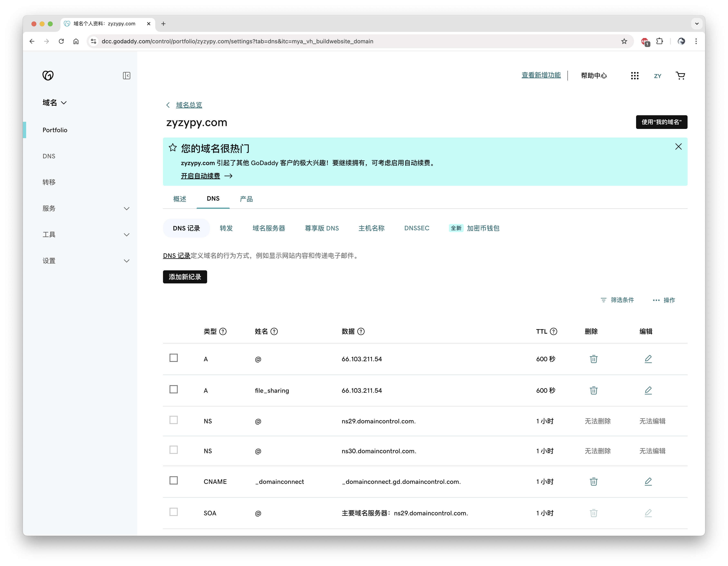Switch to the 概述 tab
Viewport: 728px width, 566px height.
pyautogui.click(x=180, y=199)
